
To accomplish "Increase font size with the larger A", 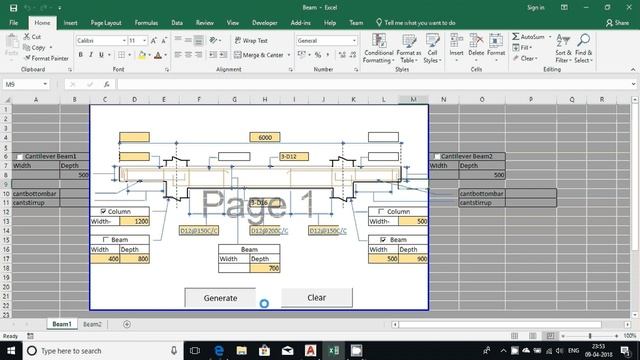I will pos(153,40).
